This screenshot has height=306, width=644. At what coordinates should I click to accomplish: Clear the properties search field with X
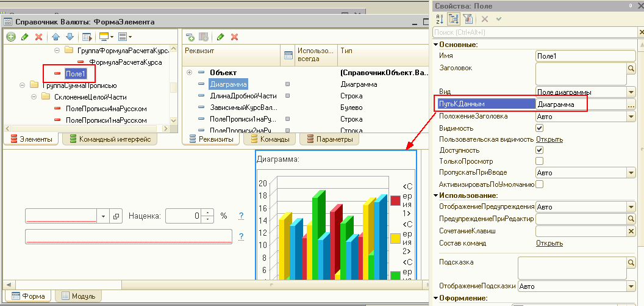point(641,32)
